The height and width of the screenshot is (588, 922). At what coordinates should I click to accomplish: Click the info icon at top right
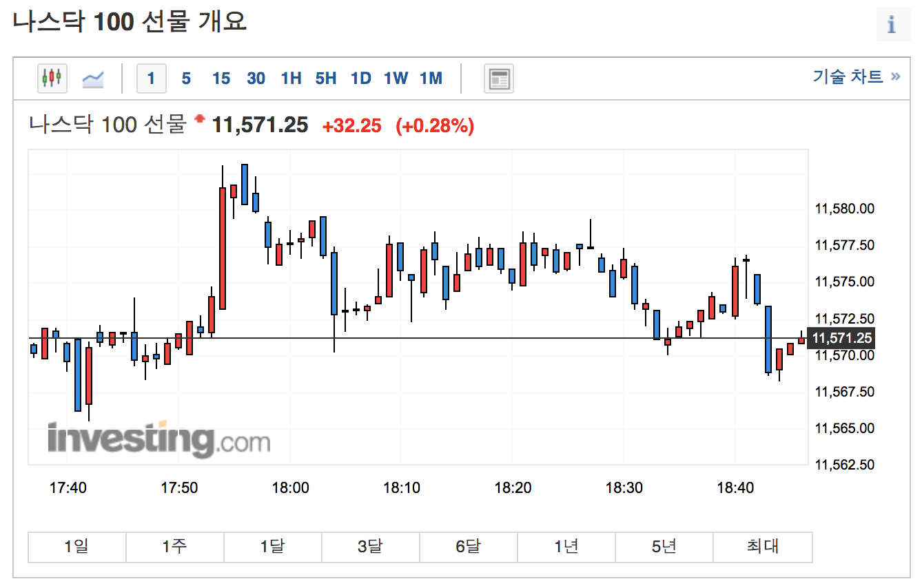click(893, 25)
